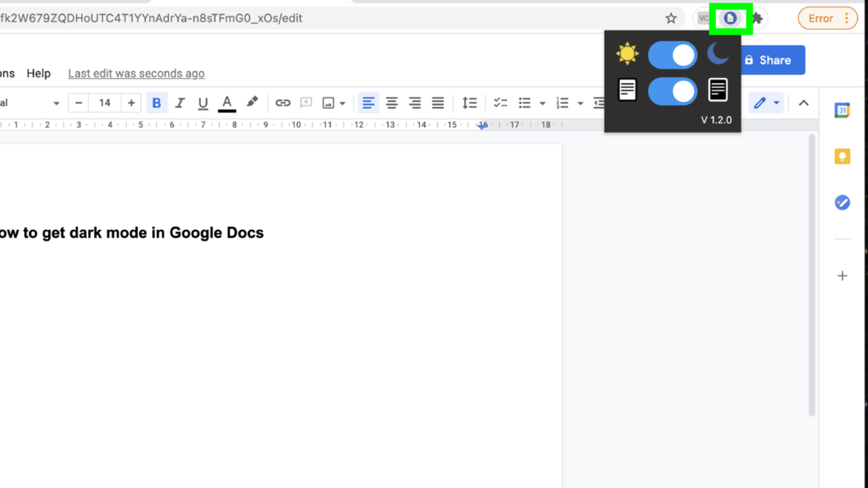Toggle the dark mode switch in extension popup
Screen dimensions: 868x488
click(x=673, y=54)
